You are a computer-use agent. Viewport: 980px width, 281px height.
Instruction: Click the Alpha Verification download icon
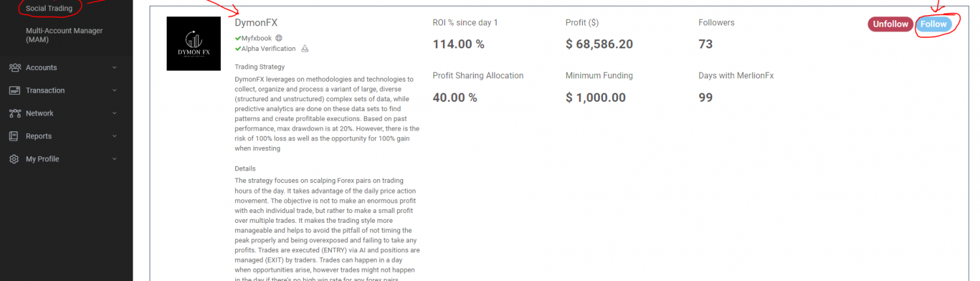pos(304,48)
